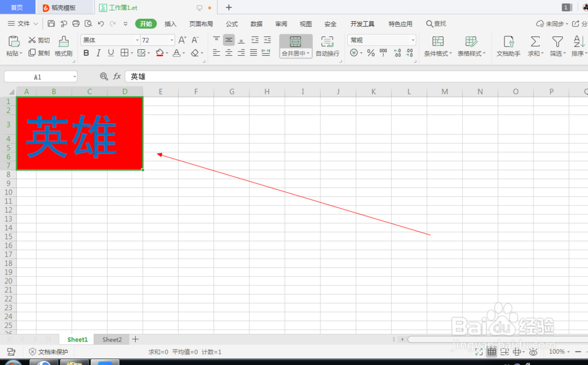Open the Data 数据 tab
Image resolution: width=588 pixels, height=365 pixels.
(x=256, y=24)
